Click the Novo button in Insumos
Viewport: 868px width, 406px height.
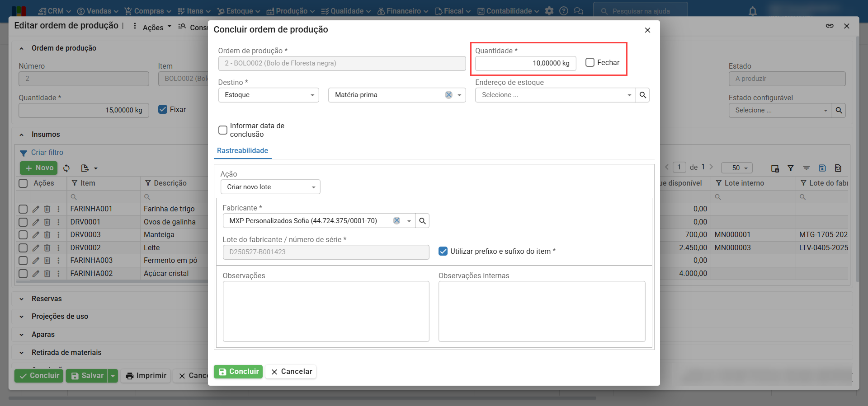tap(39, 168)
